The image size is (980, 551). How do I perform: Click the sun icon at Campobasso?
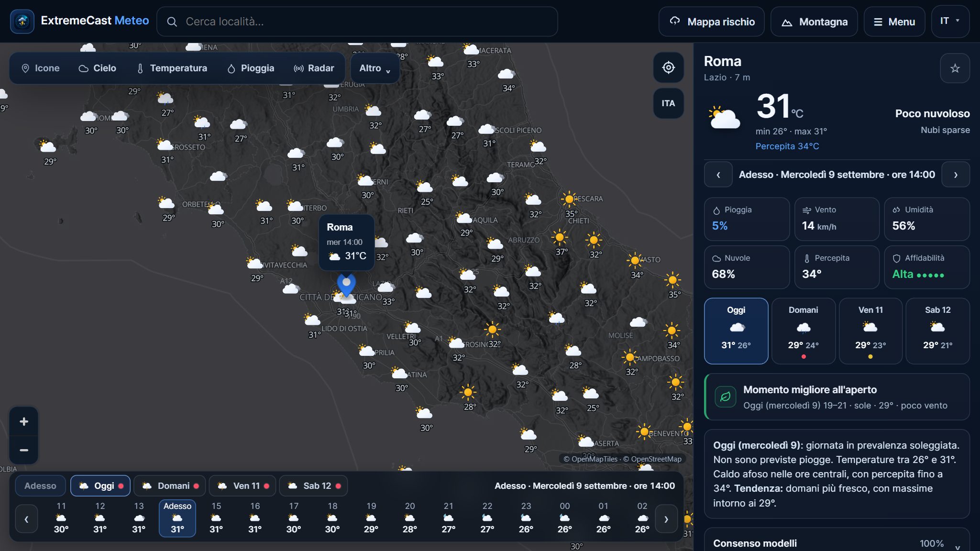tap(629, 357)
